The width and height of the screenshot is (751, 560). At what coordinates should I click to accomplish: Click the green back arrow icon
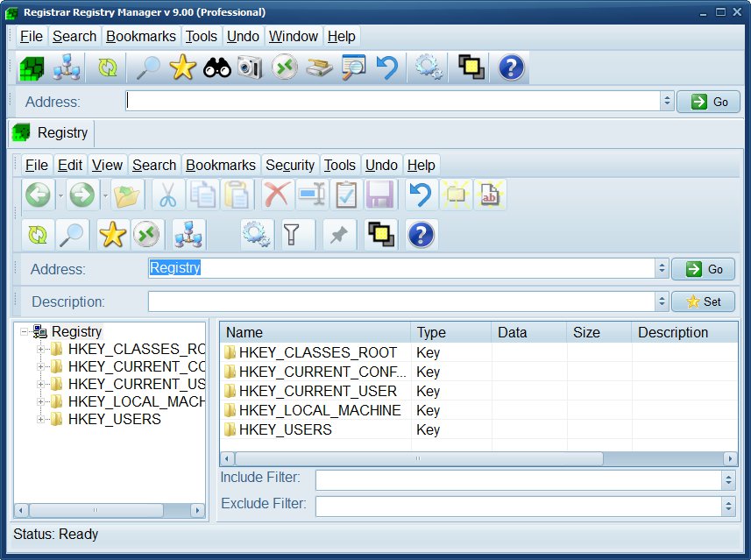click(x=38, y=195)
